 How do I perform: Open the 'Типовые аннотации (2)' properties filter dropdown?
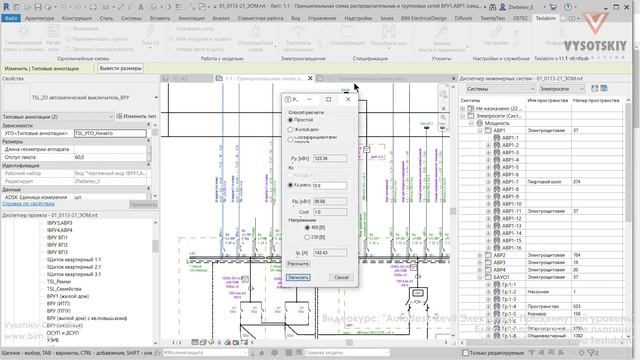[x=58, y=117]
